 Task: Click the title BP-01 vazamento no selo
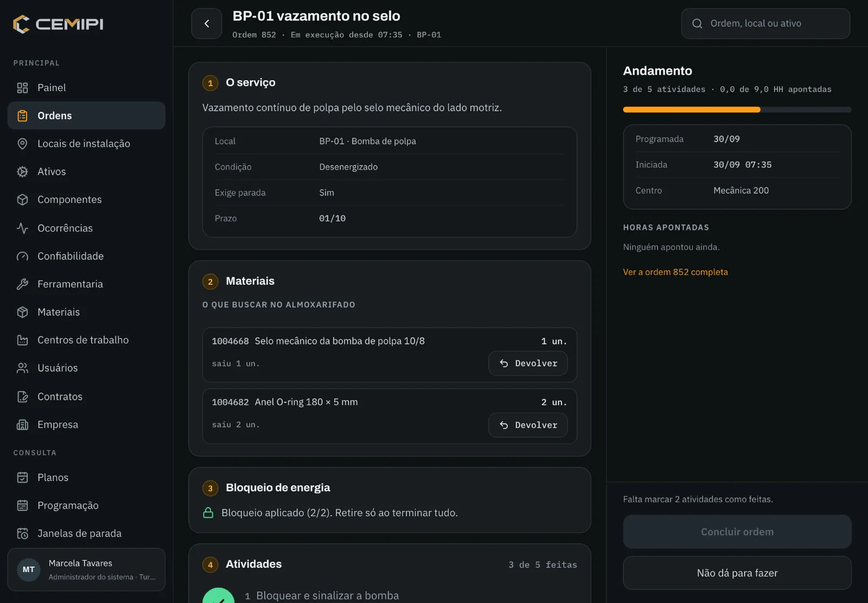[x=316, y=16]
